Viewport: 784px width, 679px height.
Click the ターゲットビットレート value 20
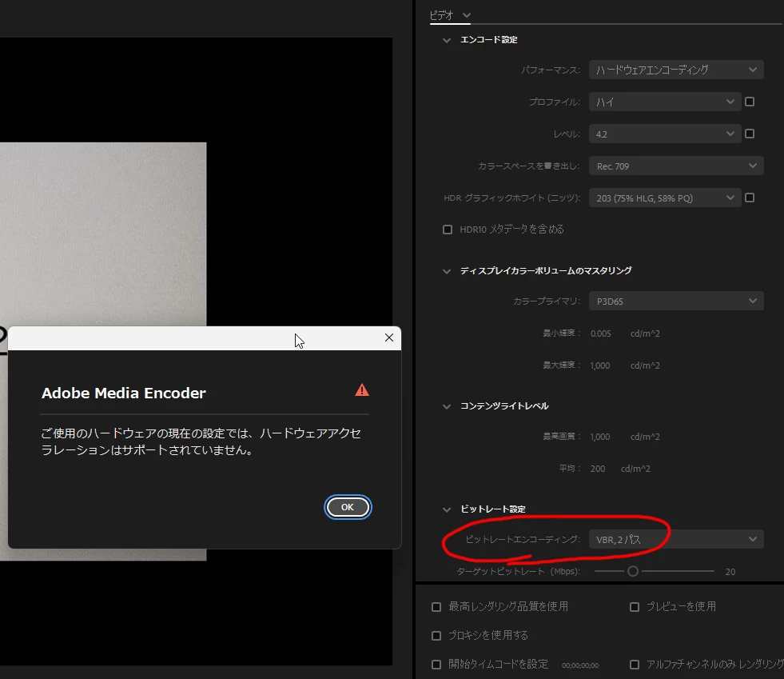coord(730,571)
